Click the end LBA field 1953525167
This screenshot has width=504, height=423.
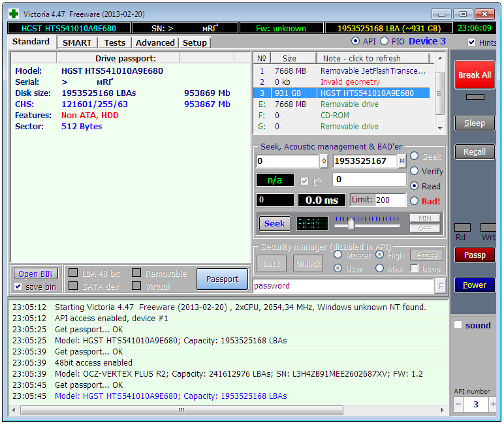click(365, 161)
